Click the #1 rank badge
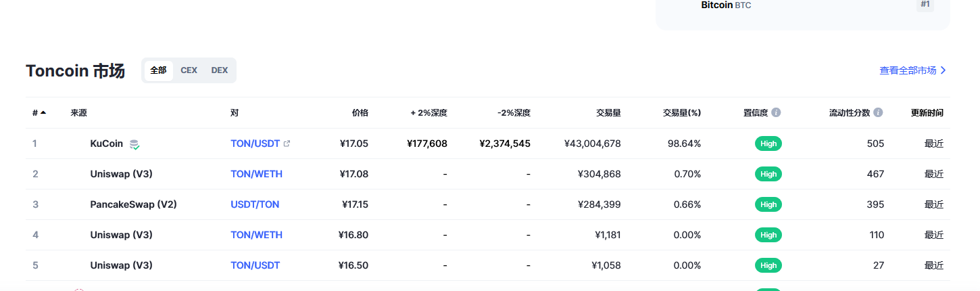 [x=925, y=4]
